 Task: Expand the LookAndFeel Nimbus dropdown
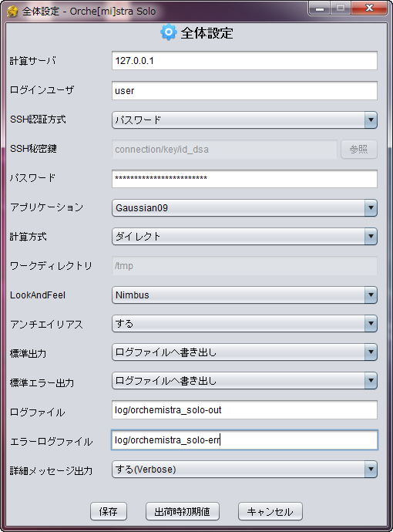click(x=244, y=295)
